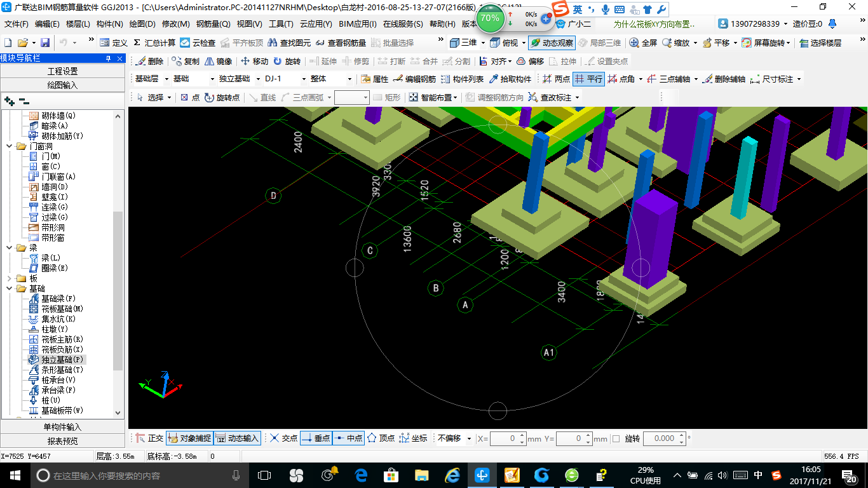
Task: Select the 镜像 mirror tool
Action: tap(218, 61)
